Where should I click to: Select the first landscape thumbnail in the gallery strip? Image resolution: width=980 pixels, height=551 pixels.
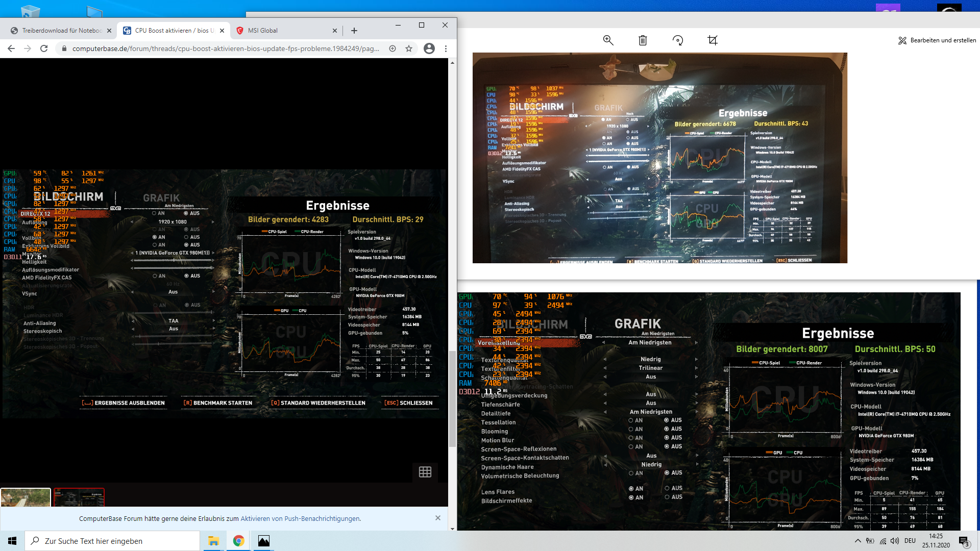click(x=26, y=497)
